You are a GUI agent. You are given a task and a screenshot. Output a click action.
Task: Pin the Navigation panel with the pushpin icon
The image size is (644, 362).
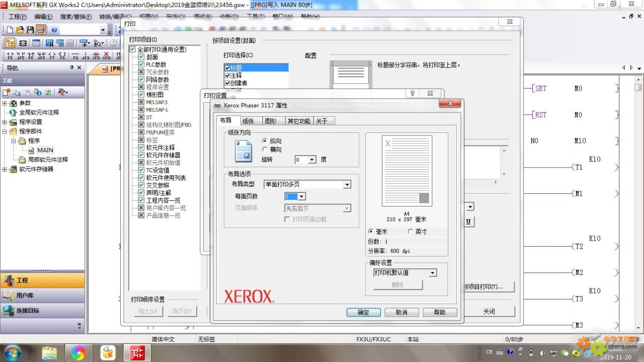click(x=71, y=68)
